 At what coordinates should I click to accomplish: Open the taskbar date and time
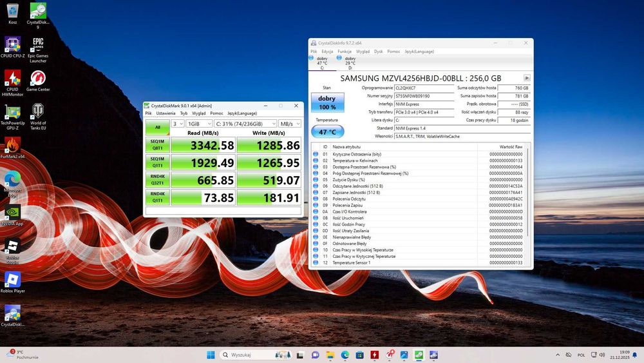tap(620, 355)
